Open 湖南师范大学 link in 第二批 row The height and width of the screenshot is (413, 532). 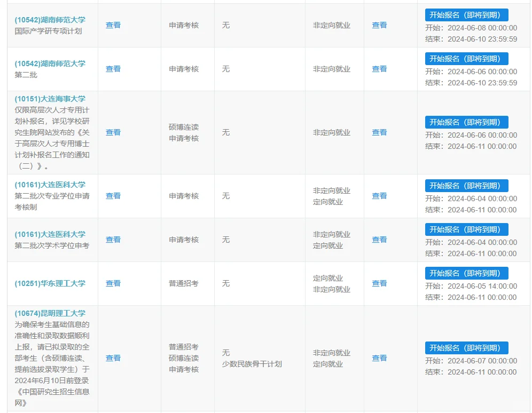[x=50, y=63]
